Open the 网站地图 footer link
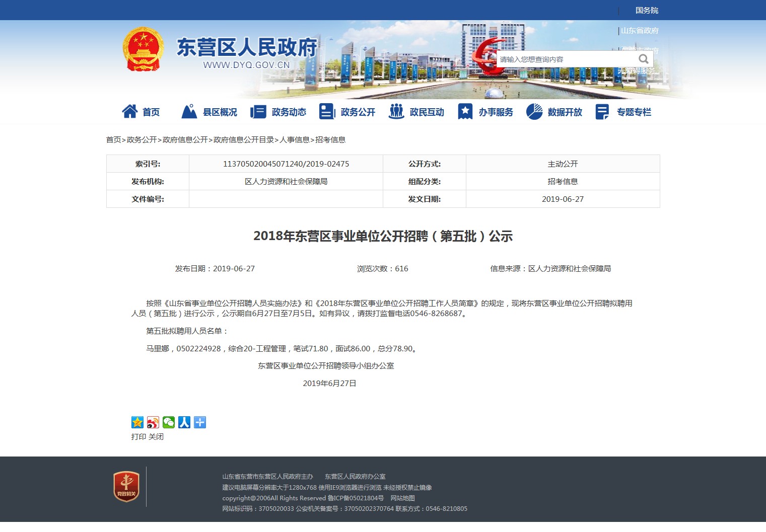This screenshot has height=532, width=766. pyautogui.click(x=403, y=498)
